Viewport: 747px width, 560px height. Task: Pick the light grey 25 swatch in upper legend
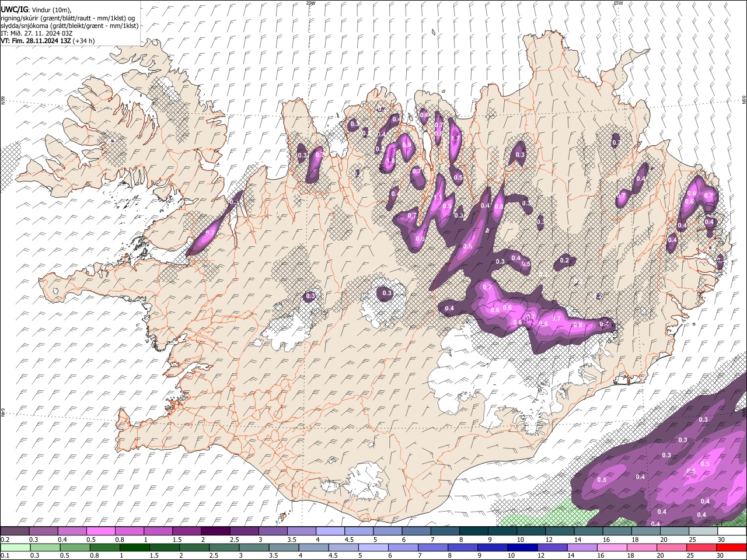703,531
